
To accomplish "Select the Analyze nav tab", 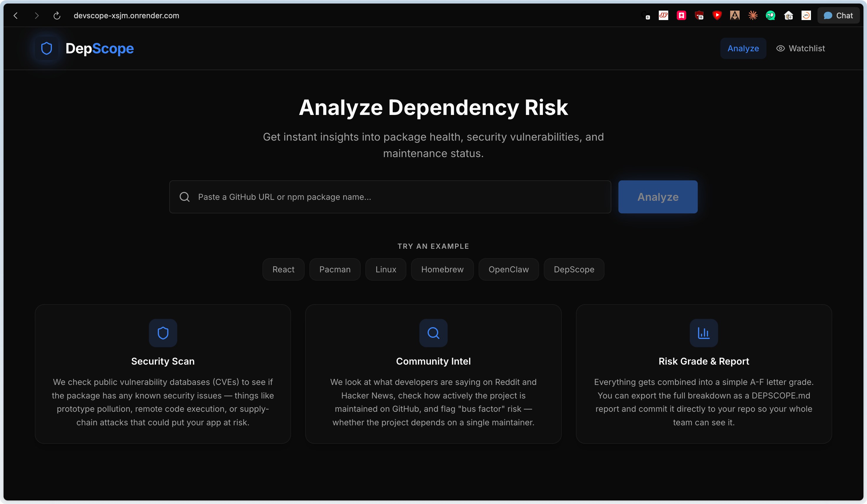I will 743,48.
